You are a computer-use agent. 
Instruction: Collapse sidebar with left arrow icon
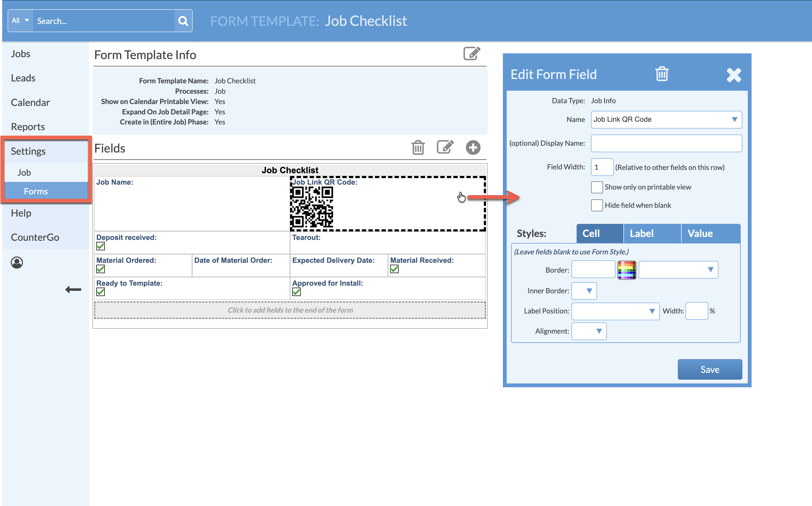tap(73, 289)
